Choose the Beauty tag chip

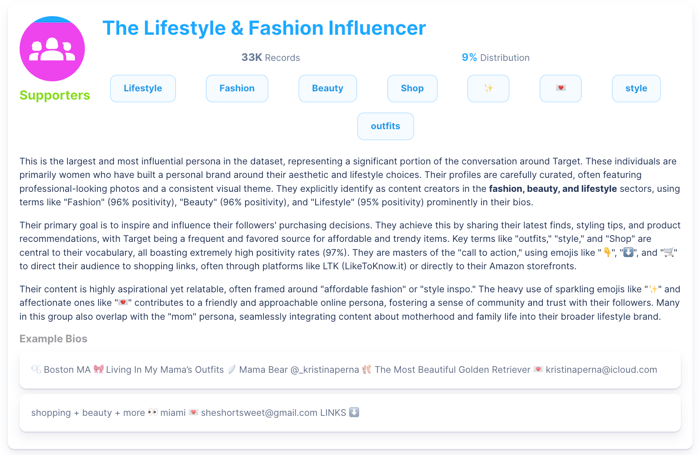(327, 88)
